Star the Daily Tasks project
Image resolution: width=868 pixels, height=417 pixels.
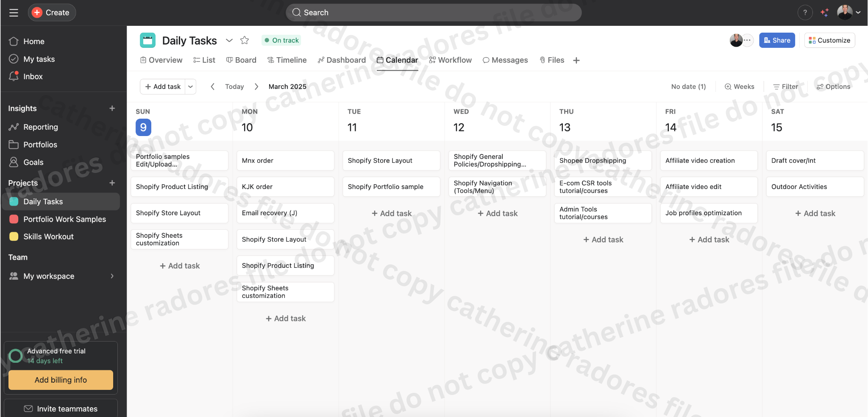pyautogui.click(x=245, y=40)
